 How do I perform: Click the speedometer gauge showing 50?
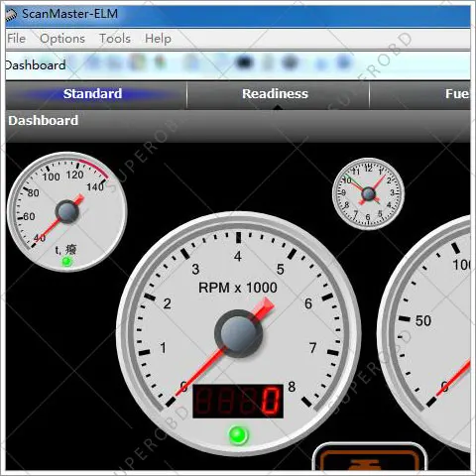pos(423,334)
